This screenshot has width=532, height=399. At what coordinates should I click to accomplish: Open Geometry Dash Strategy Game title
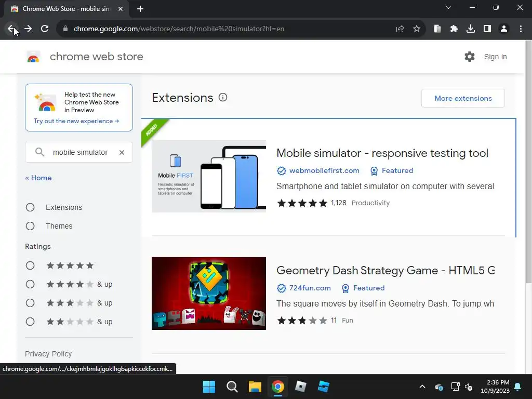point(385,270)
